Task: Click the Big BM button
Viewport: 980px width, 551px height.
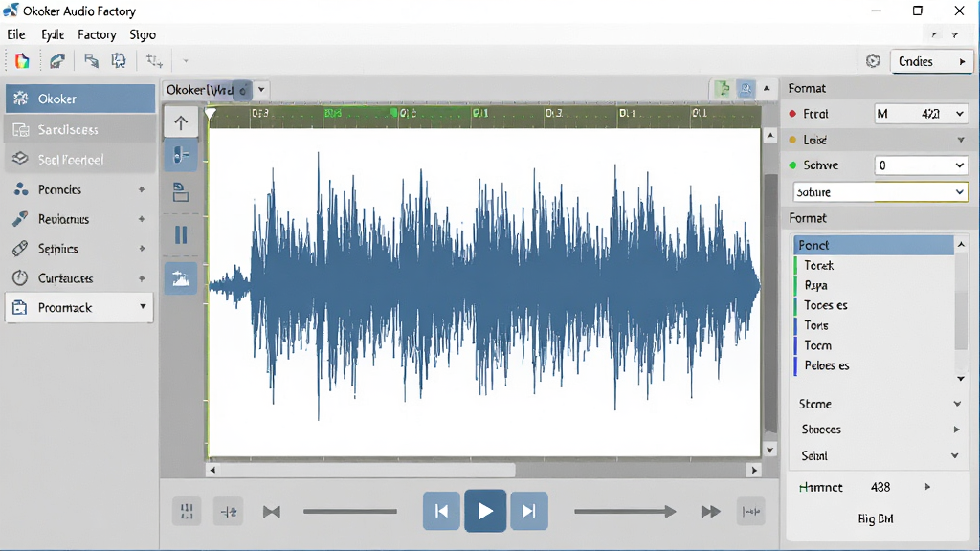Action: pos(875,518)
